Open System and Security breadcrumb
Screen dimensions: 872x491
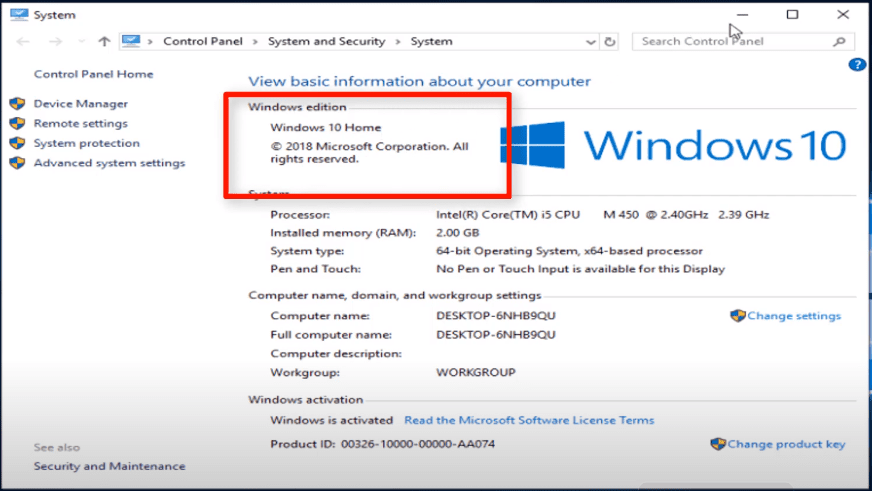[326, 41]
